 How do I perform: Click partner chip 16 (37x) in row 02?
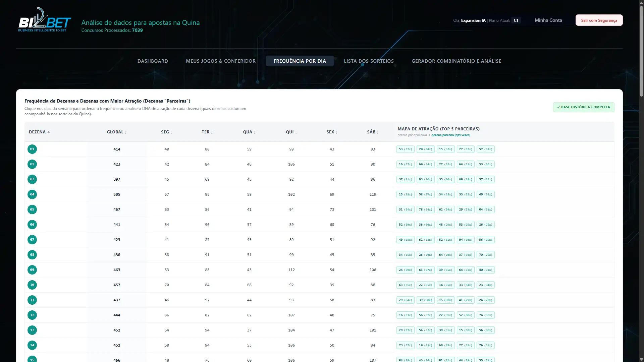click(405, 164)
